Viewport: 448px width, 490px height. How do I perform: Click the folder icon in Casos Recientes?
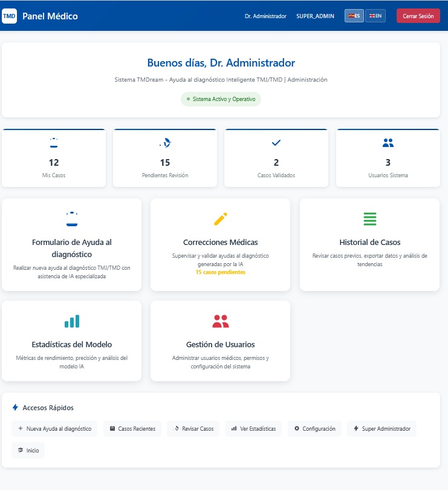(x=112, y=428)
